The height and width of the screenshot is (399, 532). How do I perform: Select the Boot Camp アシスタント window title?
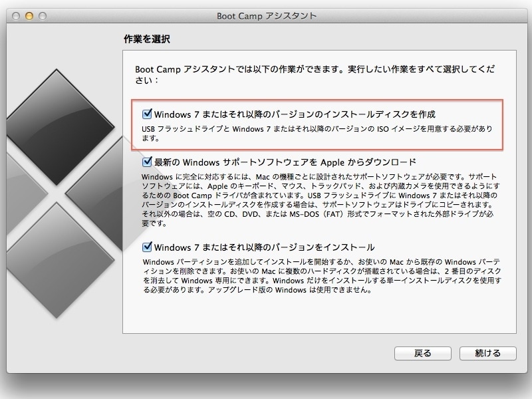[x=267, y=16]
